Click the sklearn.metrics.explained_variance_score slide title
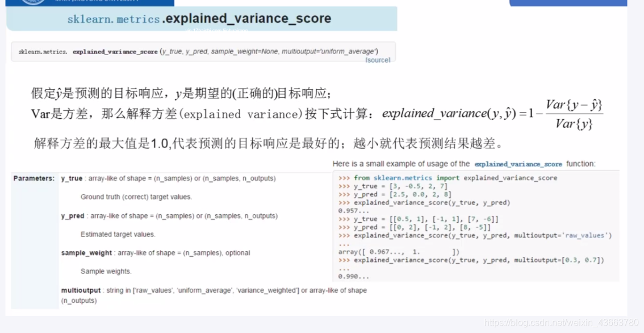 (199, 19)
